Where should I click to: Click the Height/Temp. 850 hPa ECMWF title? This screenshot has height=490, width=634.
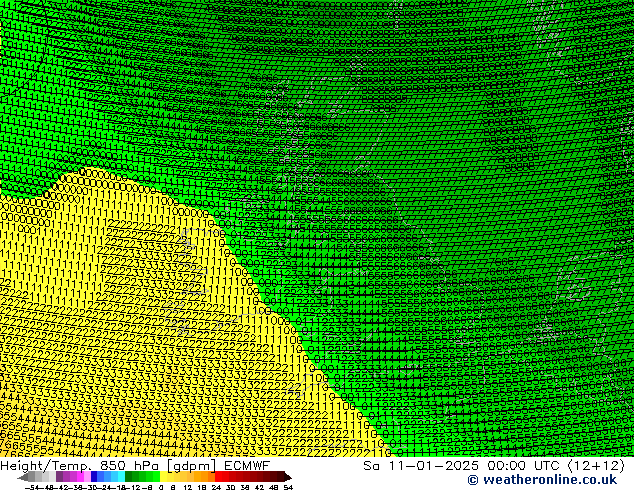[135, 465]
